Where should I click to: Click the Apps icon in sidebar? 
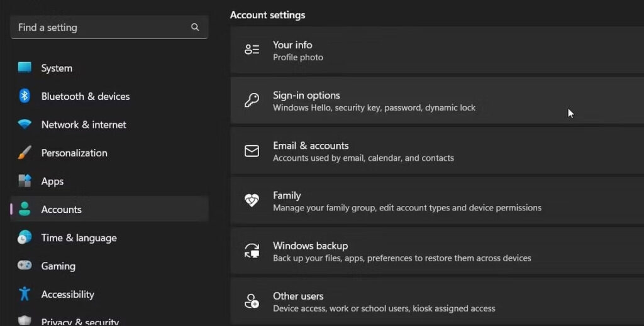coord(25,181)
